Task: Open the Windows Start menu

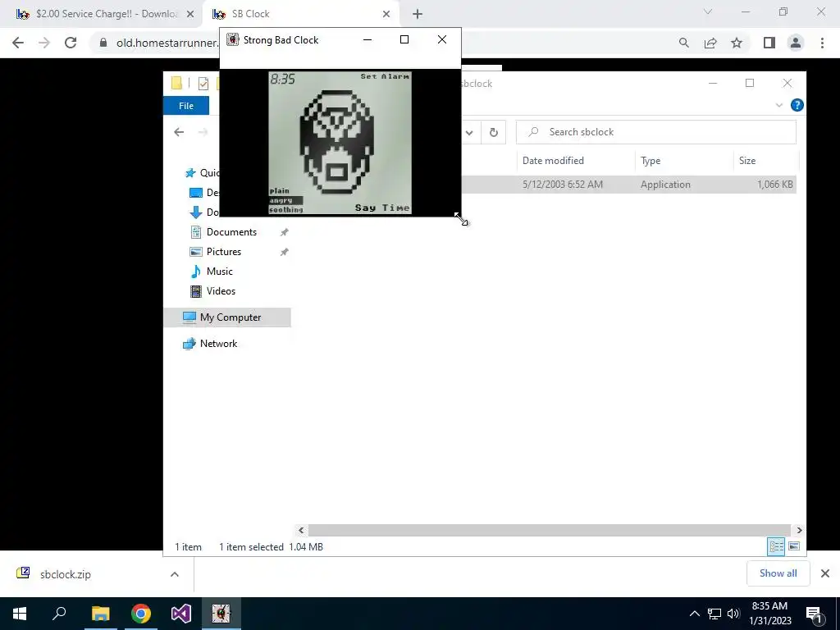Action: 20,614
